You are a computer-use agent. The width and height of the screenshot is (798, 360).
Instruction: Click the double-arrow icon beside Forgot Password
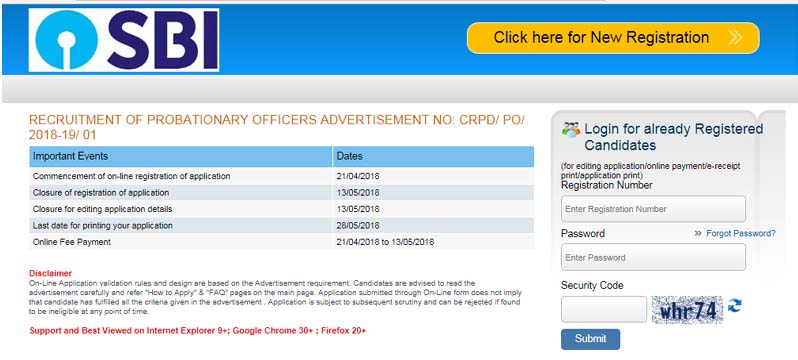(698, 233)
